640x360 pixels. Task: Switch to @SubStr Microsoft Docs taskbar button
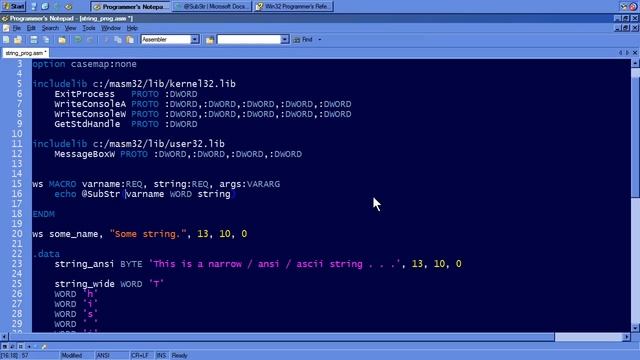[212, 7]
